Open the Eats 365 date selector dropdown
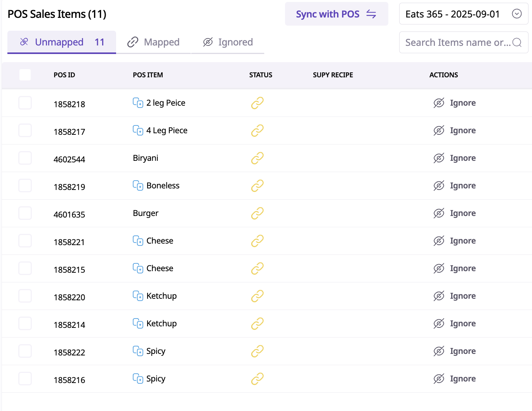 tap(517, 14)
